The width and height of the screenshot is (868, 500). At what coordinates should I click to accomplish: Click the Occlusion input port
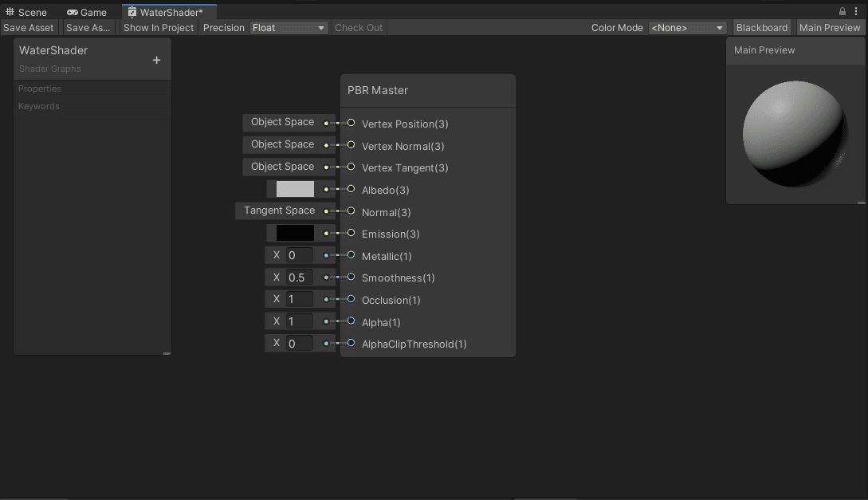pyautogui.click(x=351, y=299)
